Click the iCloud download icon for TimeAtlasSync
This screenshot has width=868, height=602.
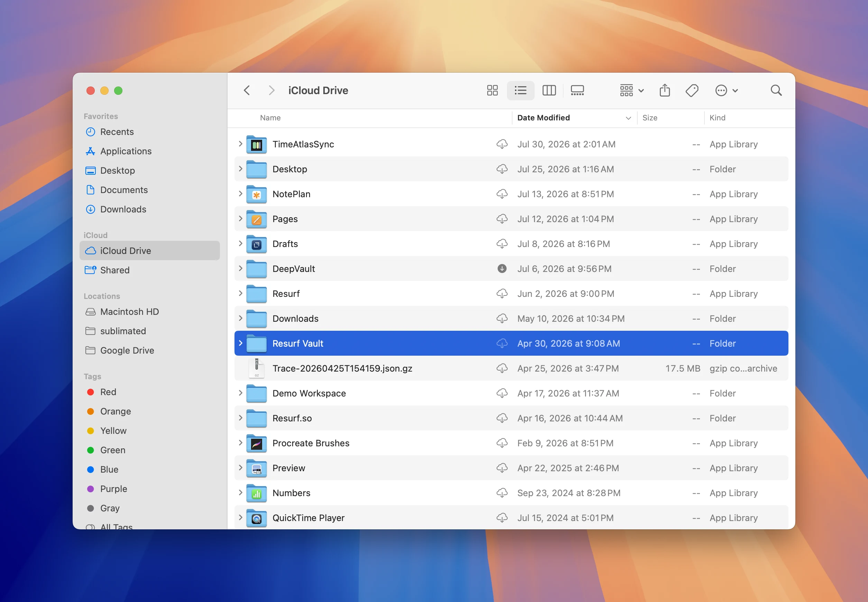coord(501,144)
